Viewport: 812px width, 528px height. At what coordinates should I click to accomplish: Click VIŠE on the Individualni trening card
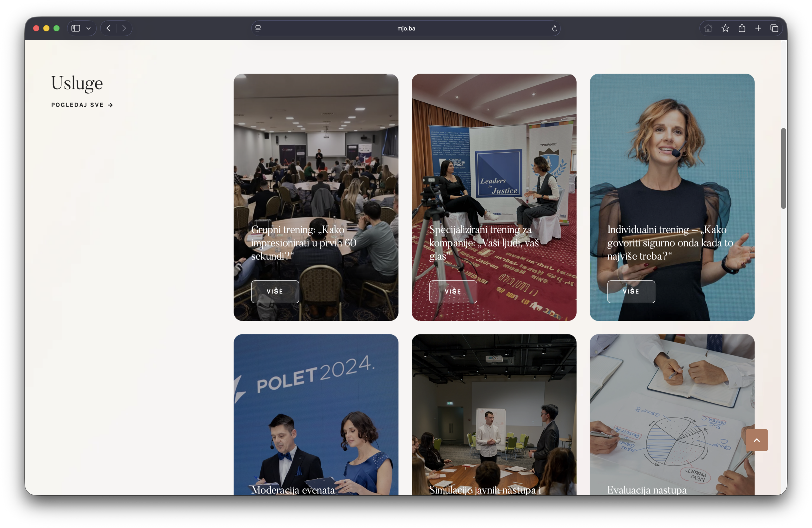(631, 292)
